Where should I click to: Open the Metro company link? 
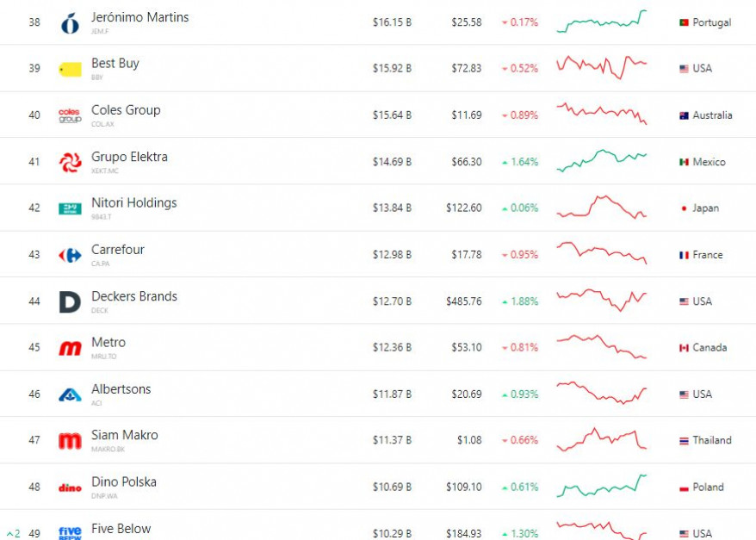(108, 343)
